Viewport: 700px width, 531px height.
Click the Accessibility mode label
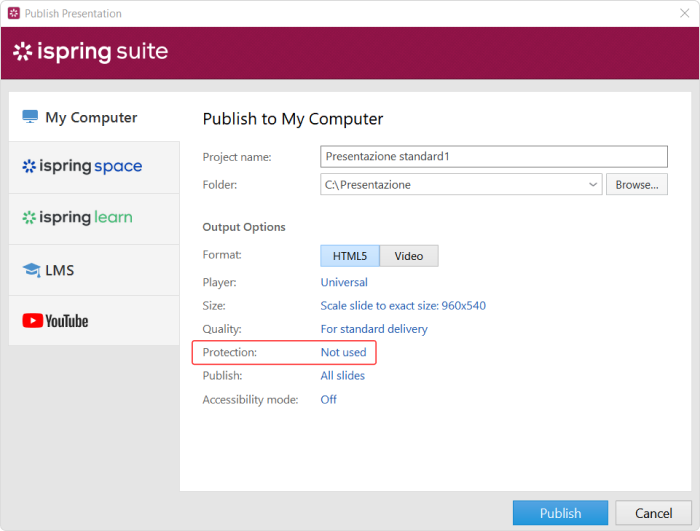pos(250,400)
